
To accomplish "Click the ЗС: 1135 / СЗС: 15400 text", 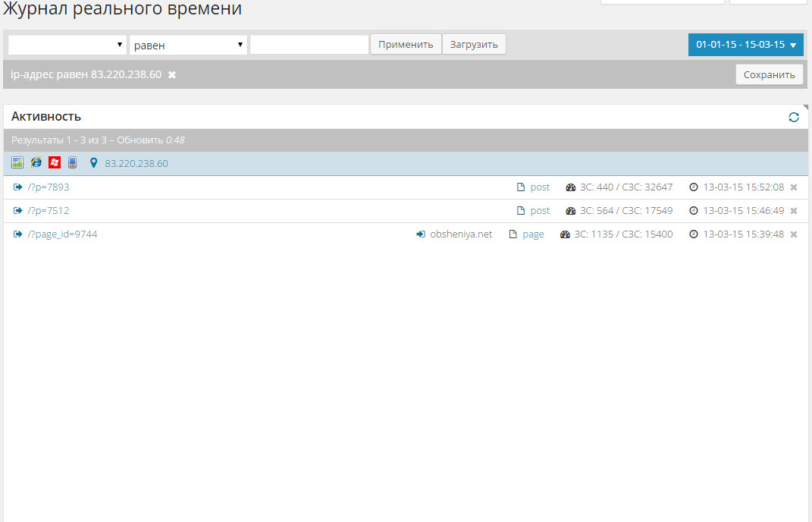I will [623, 234].
